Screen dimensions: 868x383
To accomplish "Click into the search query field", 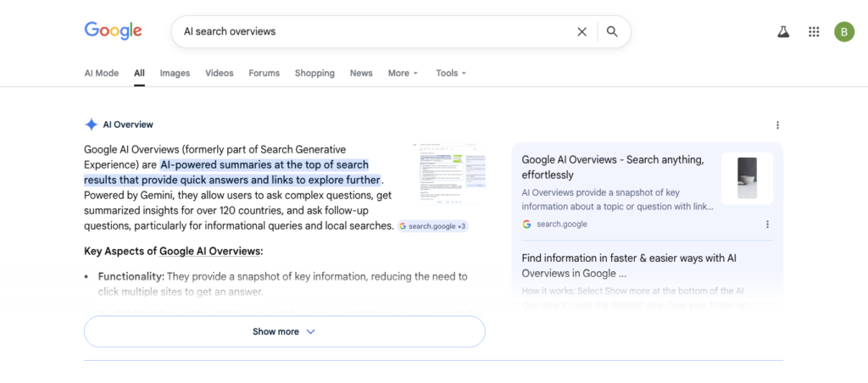I will pyautogui.click(x=373, y=31).
